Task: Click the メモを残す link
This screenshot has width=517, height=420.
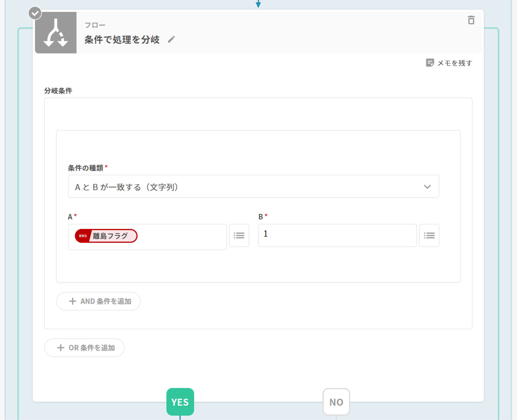Action: pyautogui.click(x=455, y=63)
